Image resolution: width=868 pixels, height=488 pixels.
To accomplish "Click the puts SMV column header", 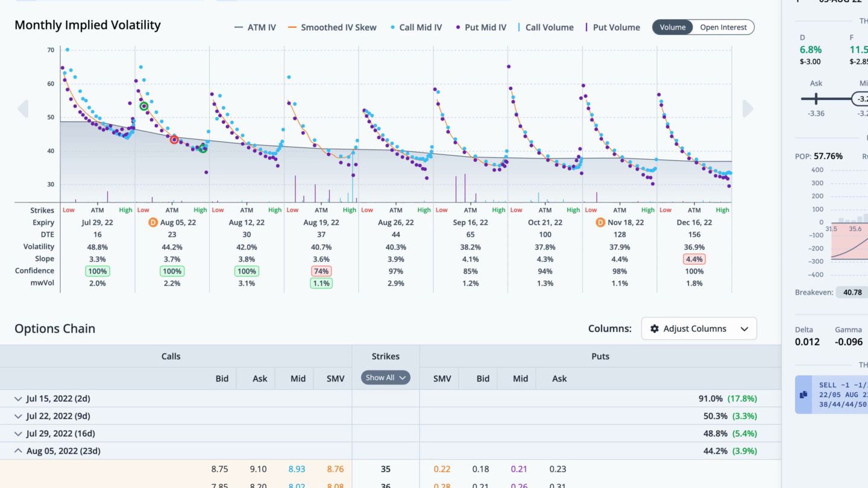I will 443,378.
